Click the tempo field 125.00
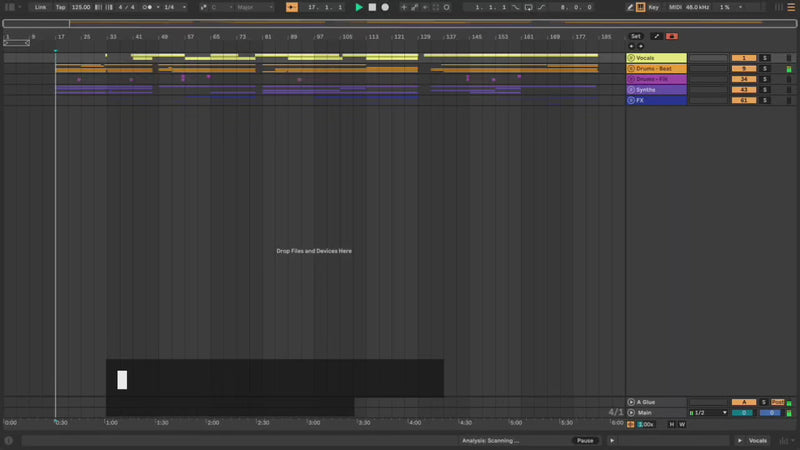This screenshot has height=450, width=800. click(x=80, y=7)
